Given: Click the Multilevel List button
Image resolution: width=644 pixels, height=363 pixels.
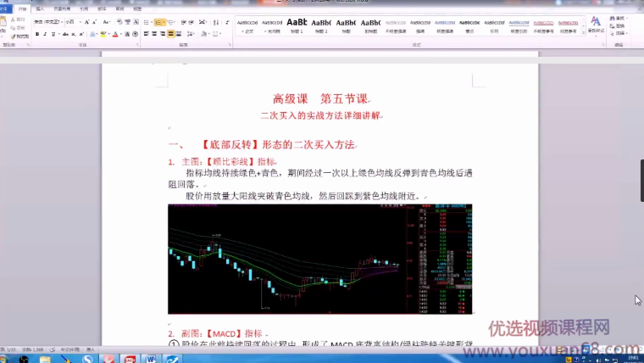Looking at the screenshot, I should click(171, 22).
